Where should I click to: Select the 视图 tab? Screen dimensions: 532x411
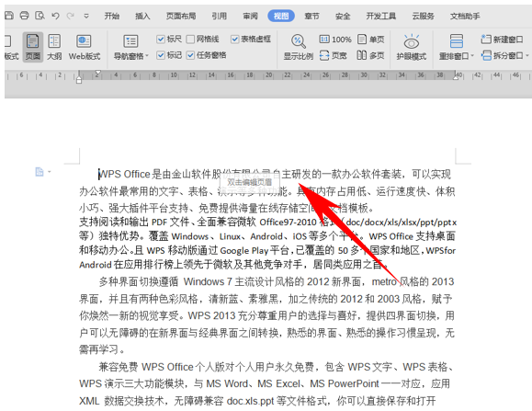(x=281, y=16)
